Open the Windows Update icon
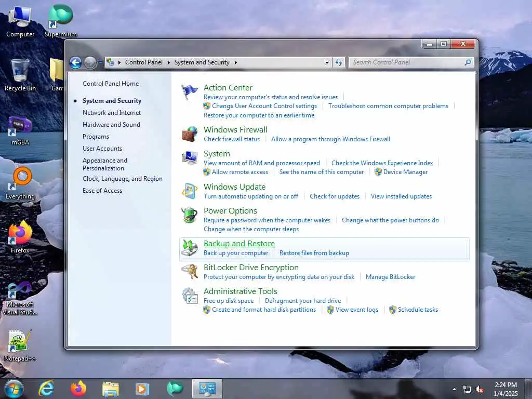532x399 pixels. (189, 191)
